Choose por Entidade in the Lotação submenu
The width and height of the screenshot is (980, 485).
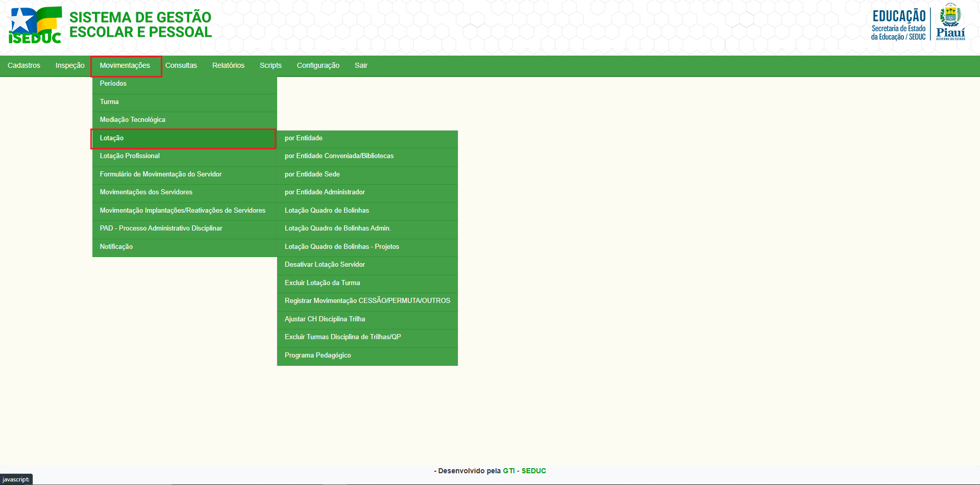(304, 138)
